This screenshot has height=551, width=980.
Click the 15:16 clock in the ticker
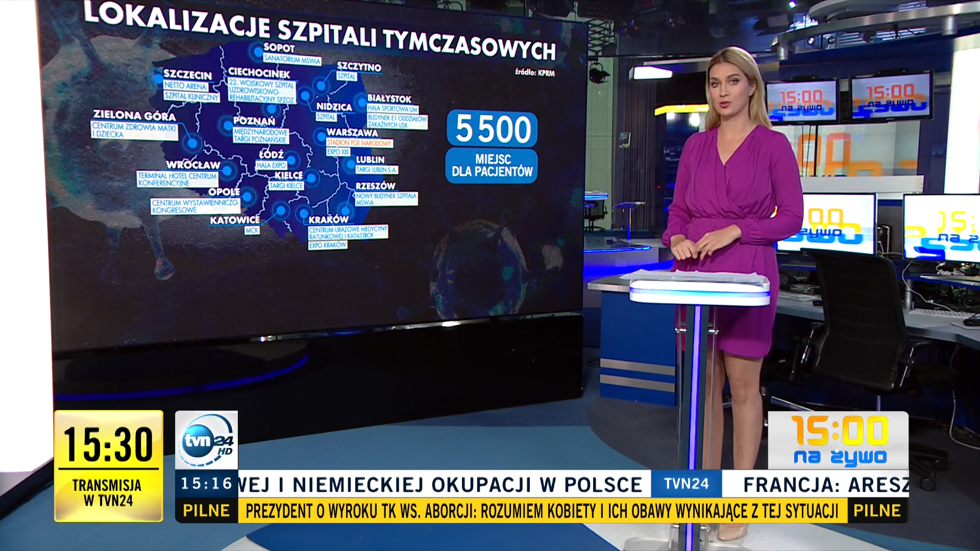pos(206,484)
